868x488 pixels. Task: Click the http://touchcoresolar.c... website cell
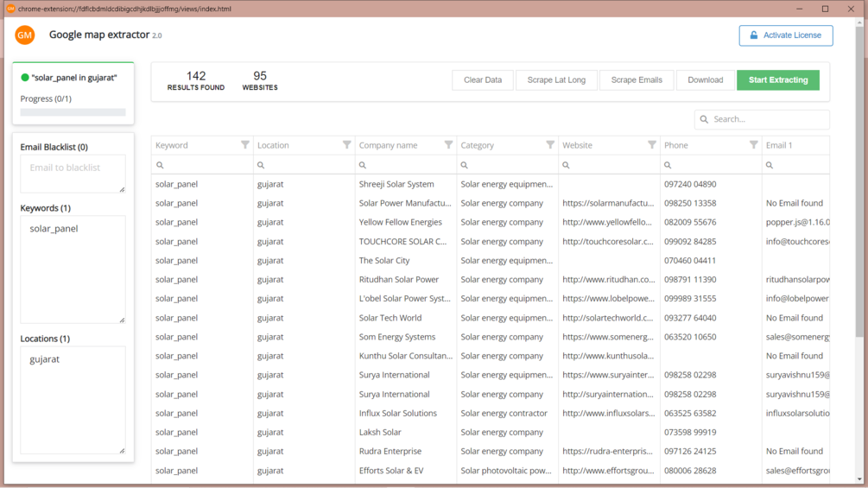pyautogui.click(x=609, y=242)
